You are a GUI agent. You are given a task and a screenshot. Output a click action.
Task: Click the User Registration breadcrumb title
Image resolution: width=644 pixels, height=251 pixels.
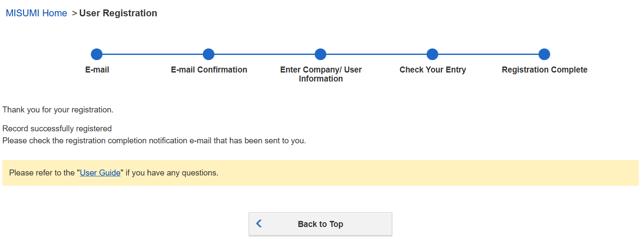click(118, 13)
